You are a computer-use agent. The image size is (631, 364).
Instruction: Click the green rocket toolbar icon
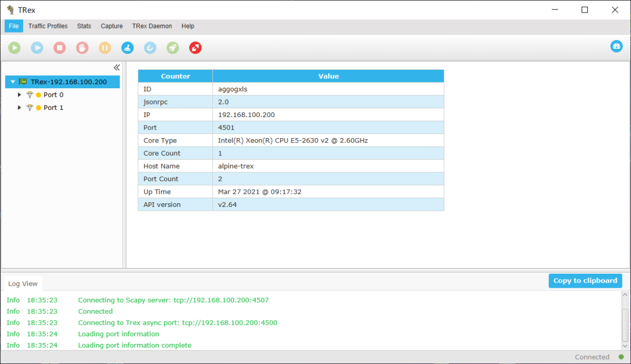click(172, 48)
